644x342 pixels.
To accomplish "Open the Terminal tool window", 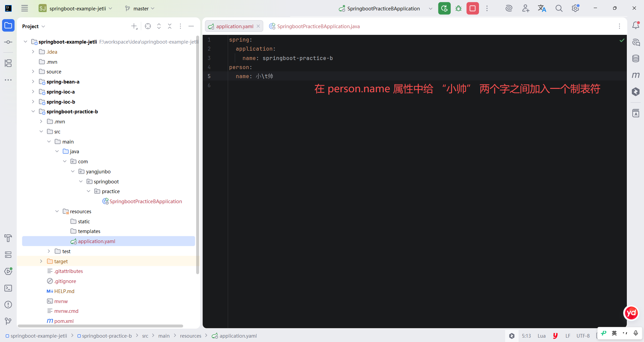I will [x=8, y=288].
